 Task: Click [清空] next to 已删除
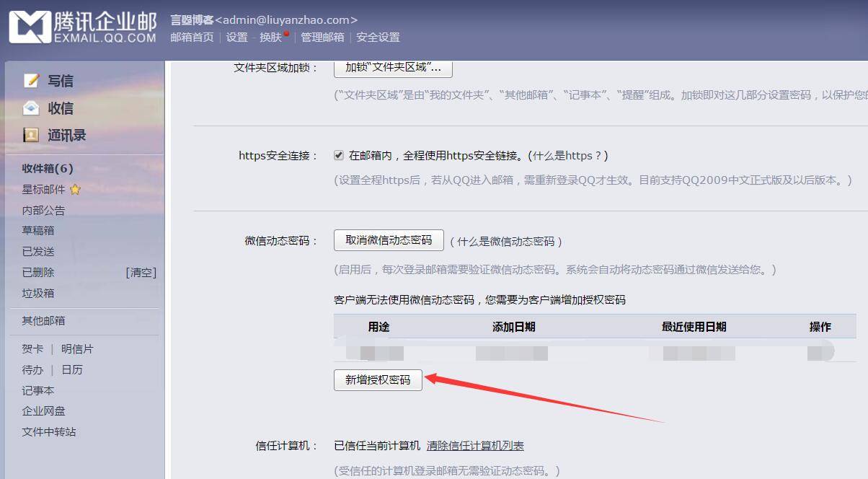tap(141, 272)
